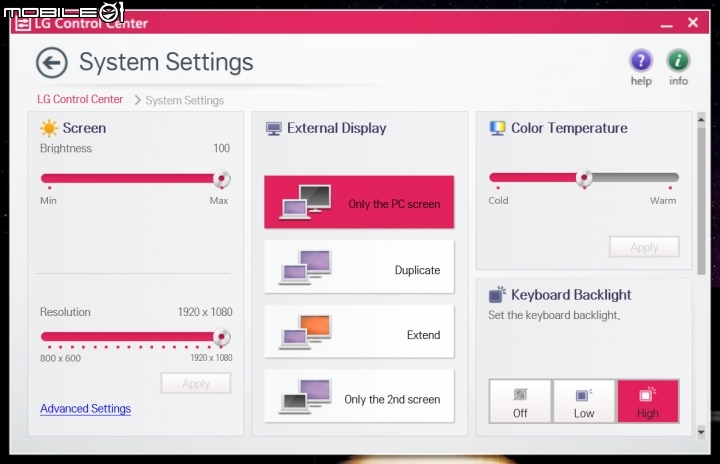Open the help icon
Viewport: 720px width, 464px height.
coord(641,60)
